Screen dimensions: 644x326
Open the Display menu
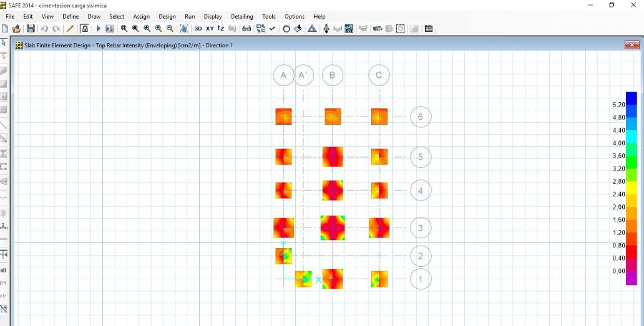click(213, 17)
